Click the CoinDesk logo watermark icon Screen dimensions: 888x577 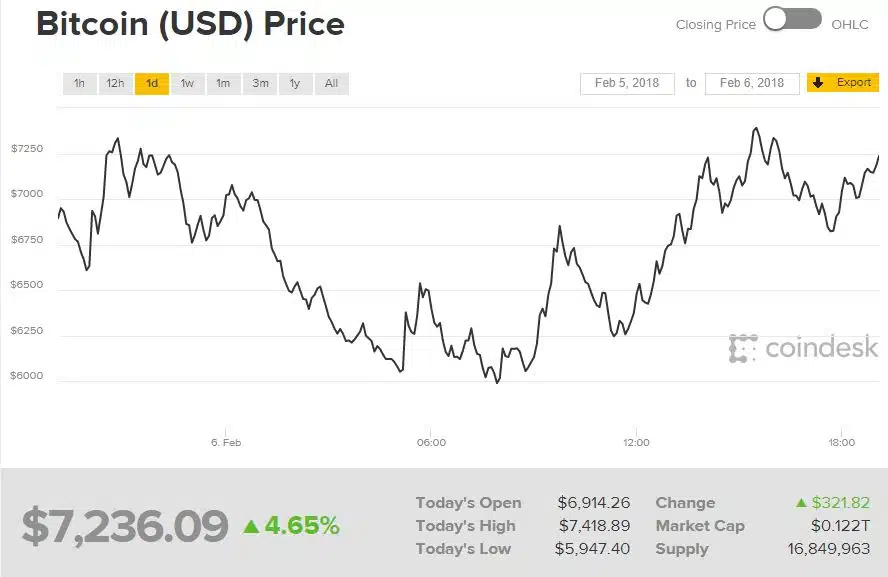click(743, 348)
